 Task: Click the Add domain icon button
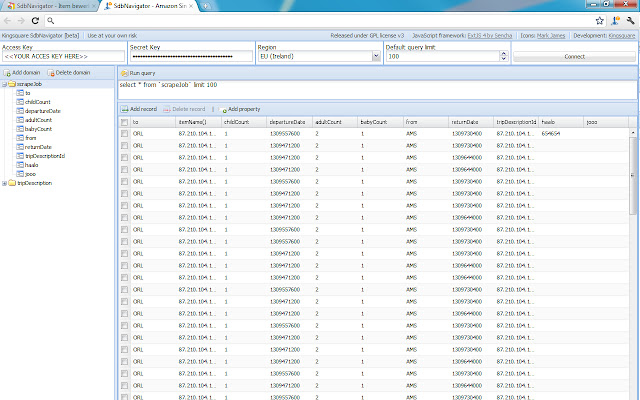pyautogui.click(x=21, y=73)
